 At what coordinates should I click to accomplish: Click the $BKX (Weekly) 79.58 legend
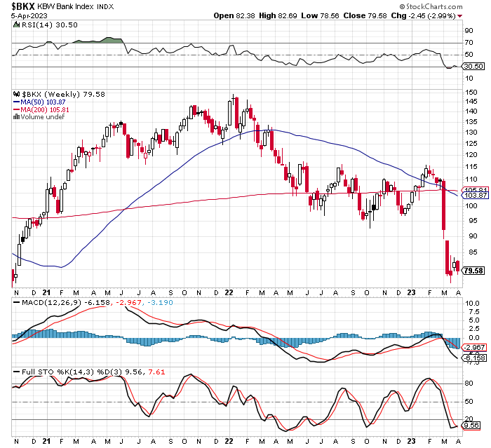[63, 94]
